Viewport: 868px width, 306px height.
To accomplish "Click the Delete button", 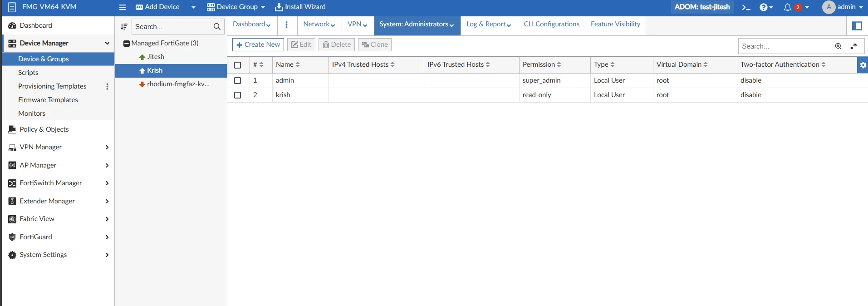I will coord(337,44).
